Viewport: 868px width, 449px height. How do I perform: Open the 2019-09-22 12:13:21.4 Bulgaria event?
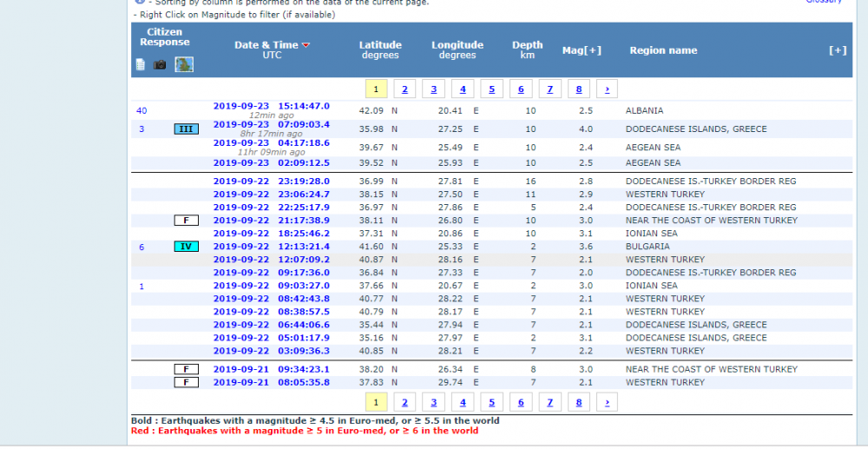pos(271,247)
